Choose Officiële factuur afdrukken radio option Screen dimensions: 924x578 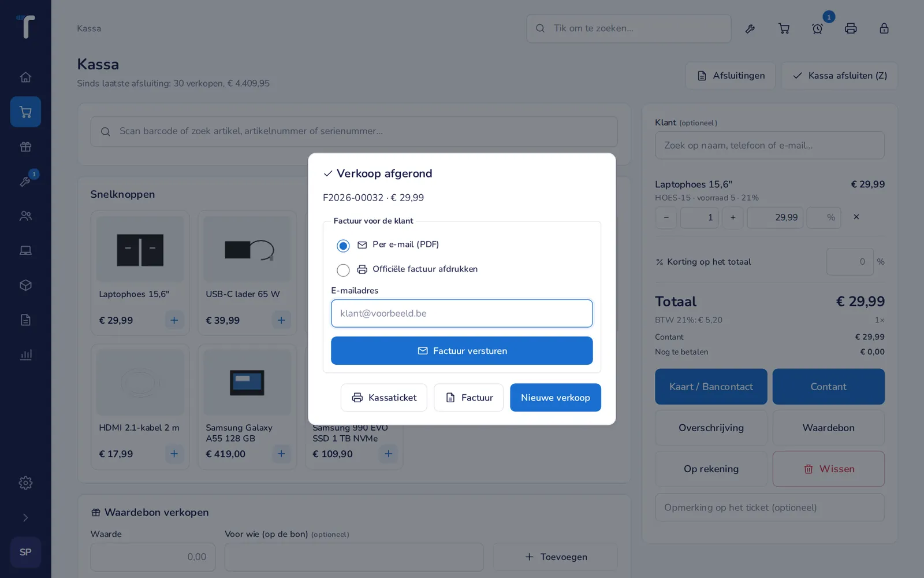point(343,270)
